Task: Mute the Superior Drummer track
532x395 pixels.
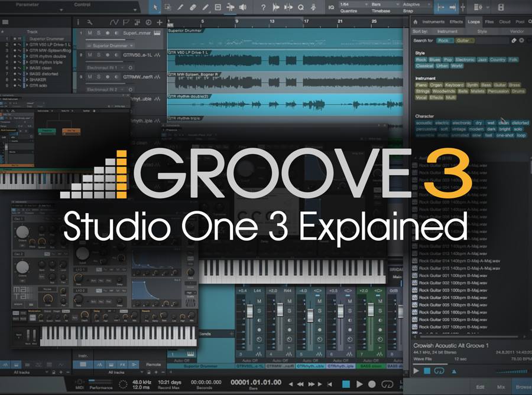Action: coord(90,33)
